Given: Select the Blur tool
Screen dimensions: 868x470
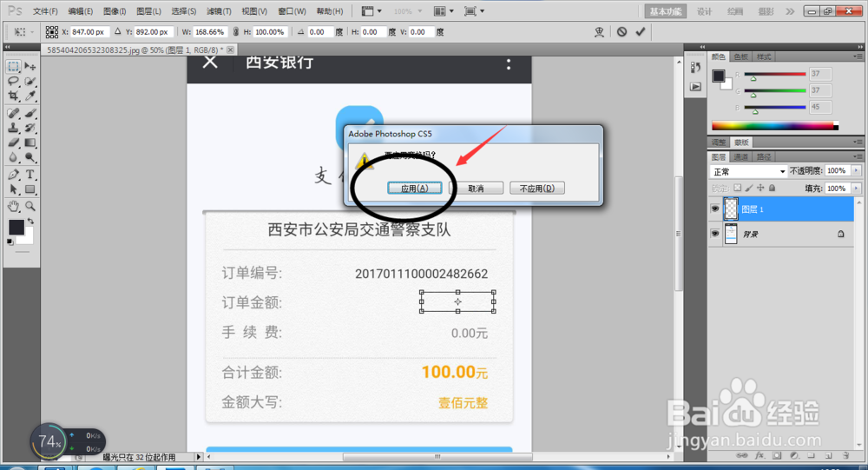Looking at the screenshot, I should [x=13, y=158].
